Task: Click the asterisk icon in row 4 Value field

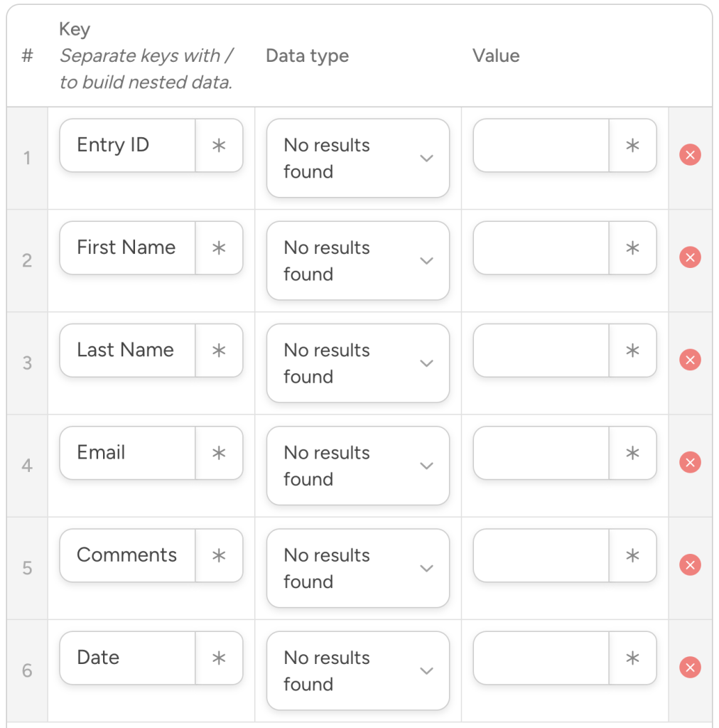Action: [632, 453]
